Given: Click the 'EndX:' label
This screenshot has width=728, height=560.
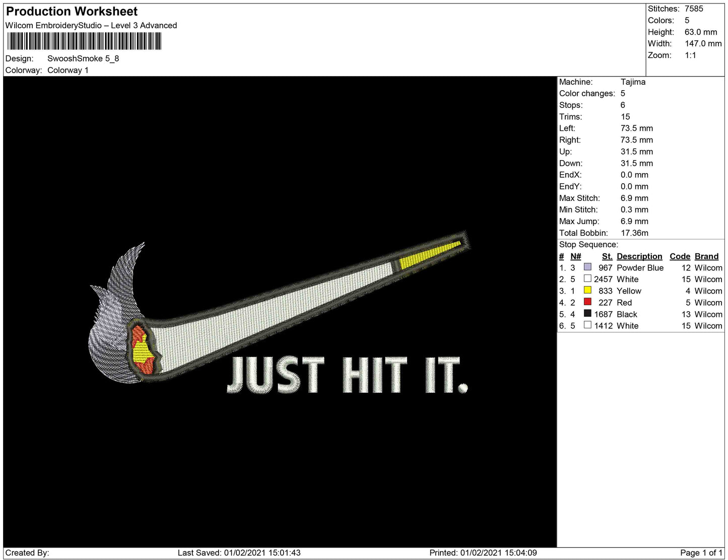Looking at the screenshot, I should tap(570, 174).
